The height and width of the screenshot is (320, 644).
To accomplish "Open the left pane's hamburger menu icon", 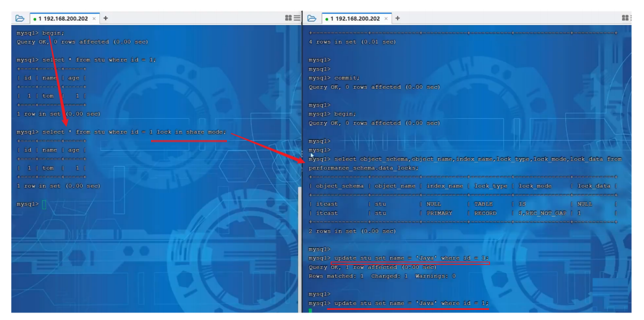I will coord(297,18).
